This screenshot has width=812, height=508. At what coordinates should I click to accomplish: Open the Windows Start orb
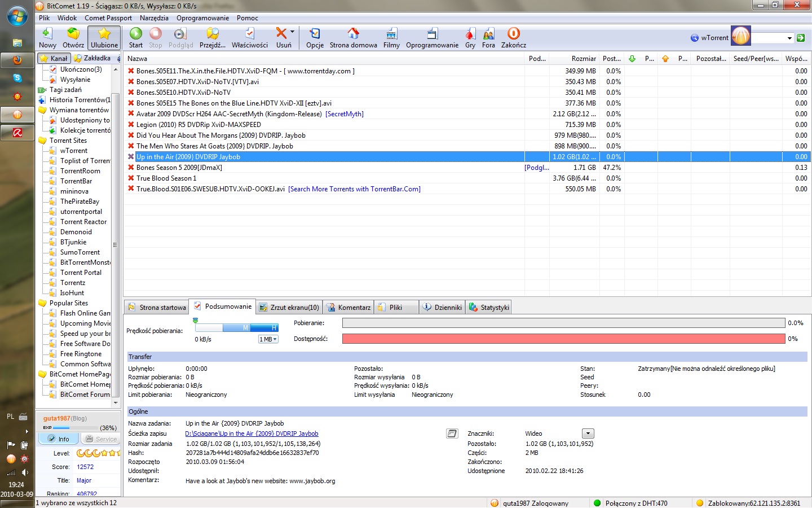(x=17, y=16)
